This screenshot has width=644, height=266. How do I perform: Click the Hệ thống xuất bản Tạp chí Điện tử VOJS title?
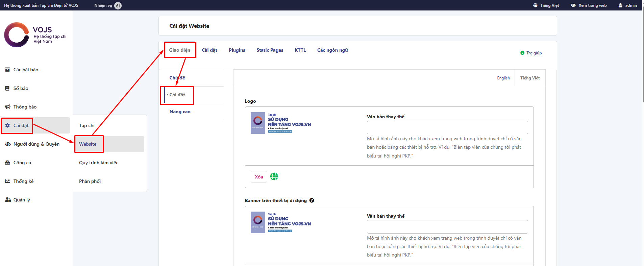click(41, 5)
